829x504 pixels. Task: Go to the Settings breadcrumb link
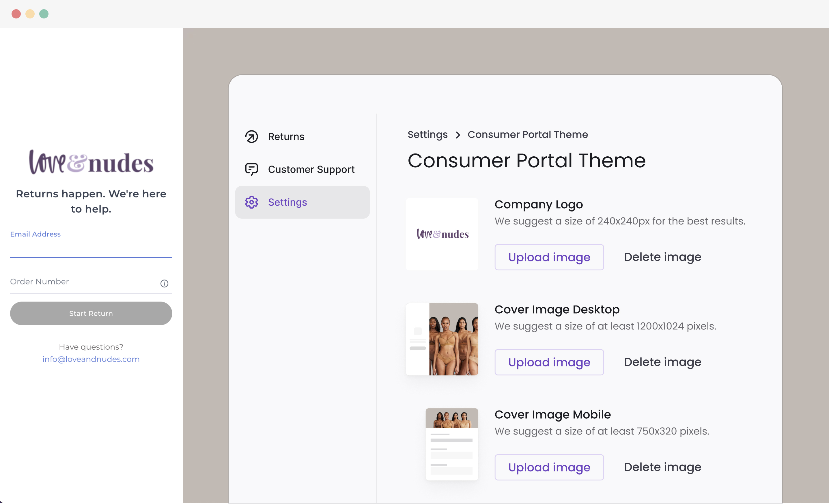427,134
